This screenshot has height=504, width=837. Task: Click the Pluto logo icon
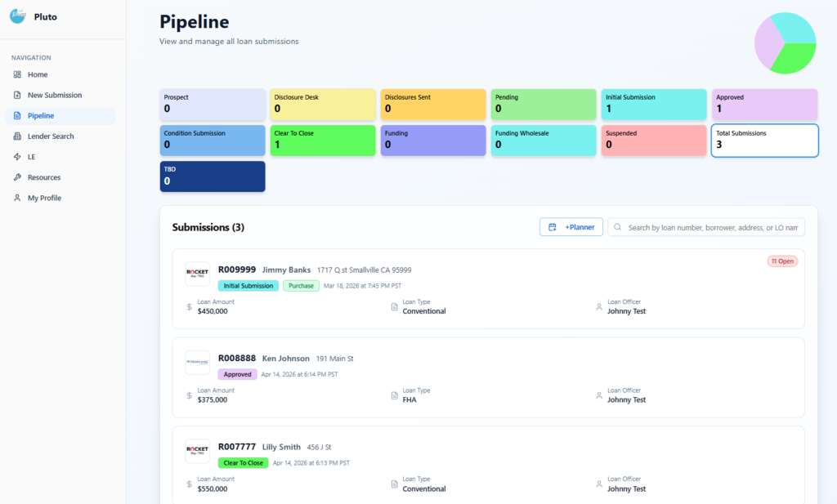coord(18,16)
